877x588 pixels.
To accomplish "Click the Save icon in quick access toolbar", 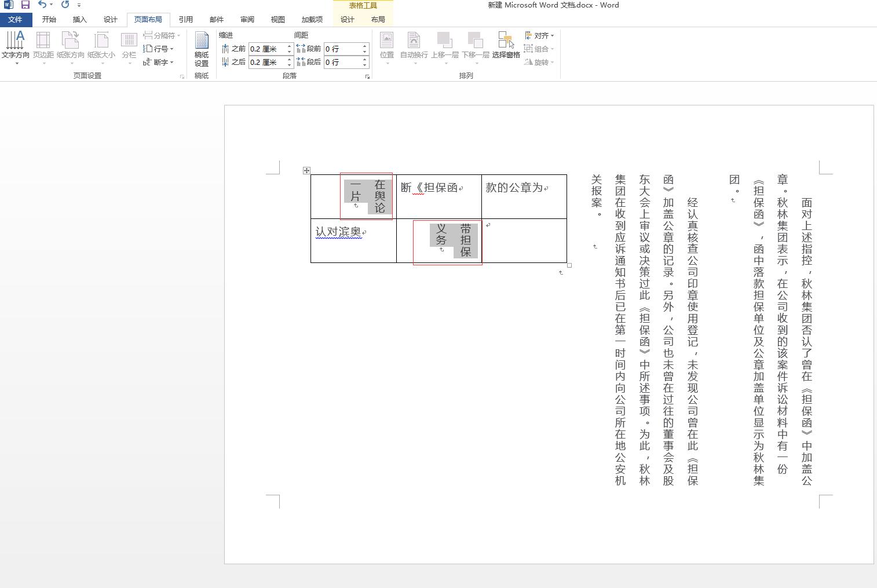I will [x=25, y=5].
